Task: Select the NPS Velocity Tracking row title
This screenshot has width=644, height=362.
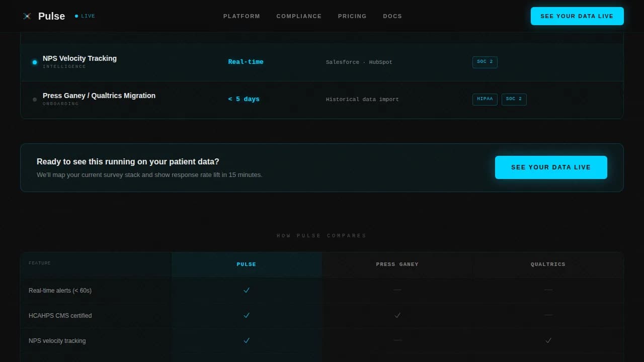Action: (x=79, y=58)
